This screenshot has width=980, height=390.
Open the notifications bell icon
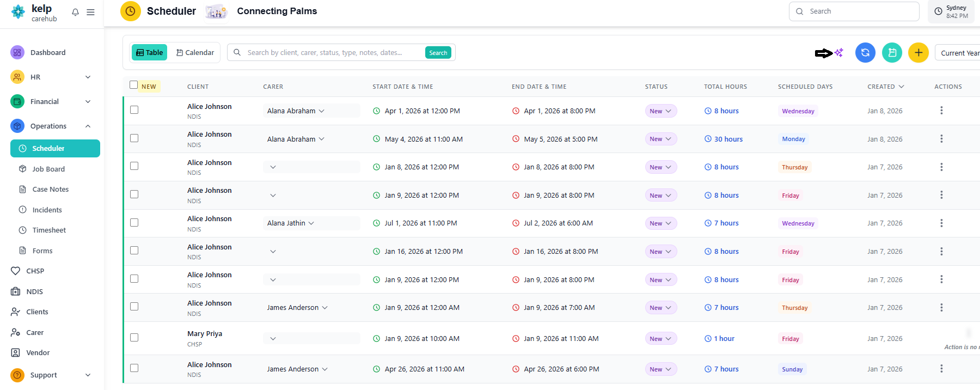pyautogui.click(x=75, y=12)
